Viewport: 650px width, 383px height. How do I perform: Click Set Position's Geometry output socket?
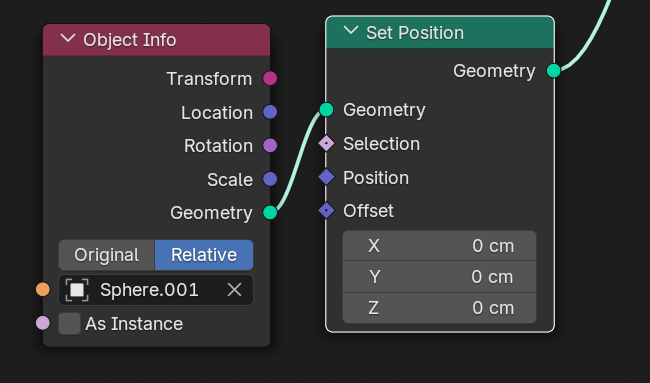click(x=554, y=70)
